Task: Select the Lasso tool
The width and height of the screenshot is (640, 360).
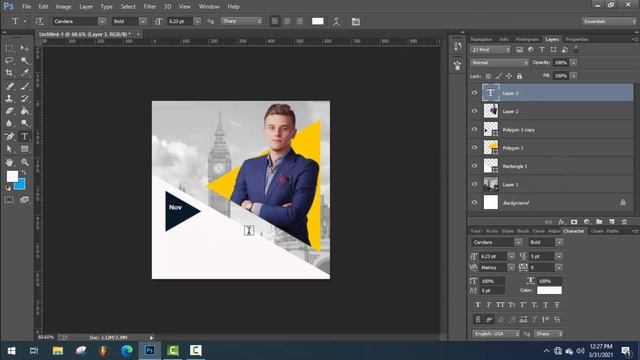Action: [9, 60]
